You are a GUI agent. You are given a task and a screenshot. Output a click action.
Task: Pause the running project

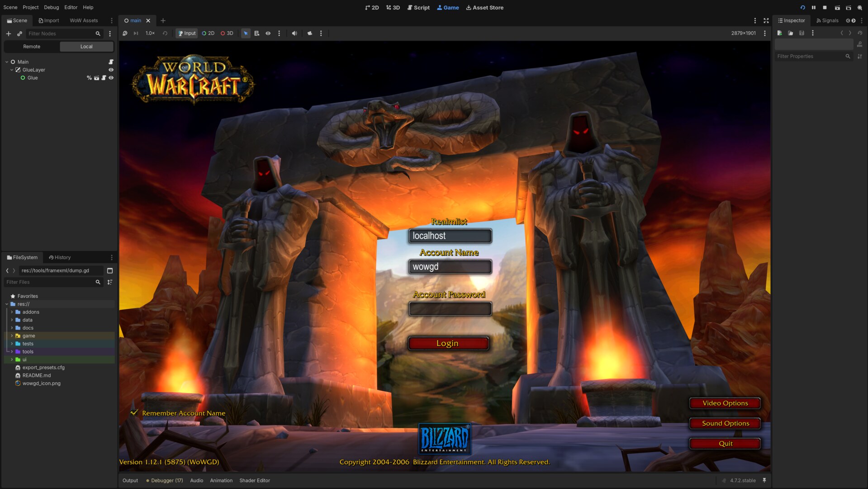coord(814,8)
